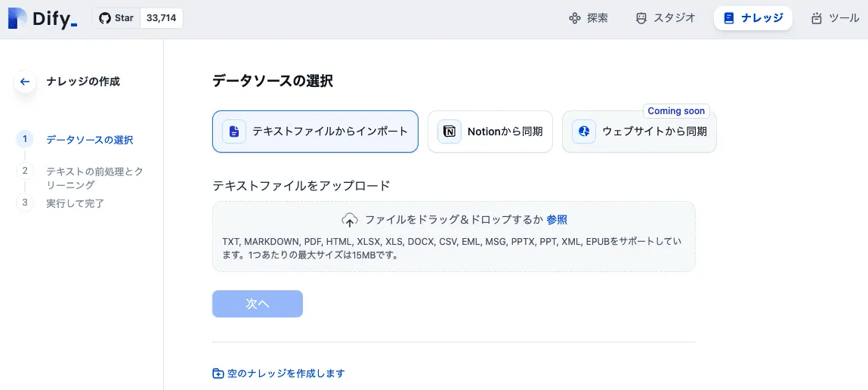Click the Dify logo
This screenshot has width=868, height=390.
pos(42,19)
